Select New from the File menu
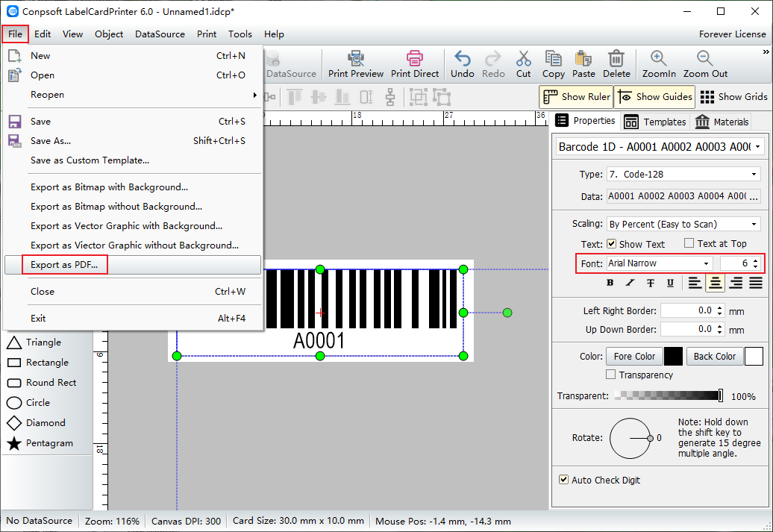The height and width of the screenshot is (532, 773). point(133,56)
